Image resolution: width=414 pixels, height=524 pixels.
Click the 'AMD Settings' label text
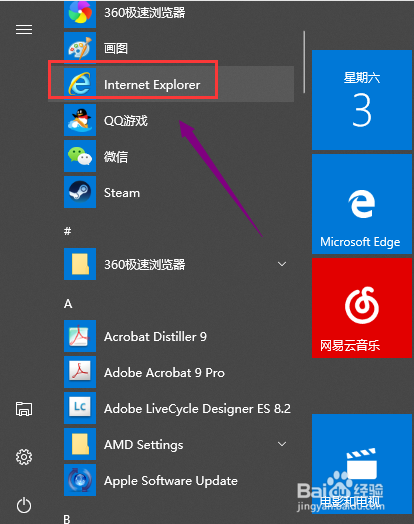(x=144, y=445)
